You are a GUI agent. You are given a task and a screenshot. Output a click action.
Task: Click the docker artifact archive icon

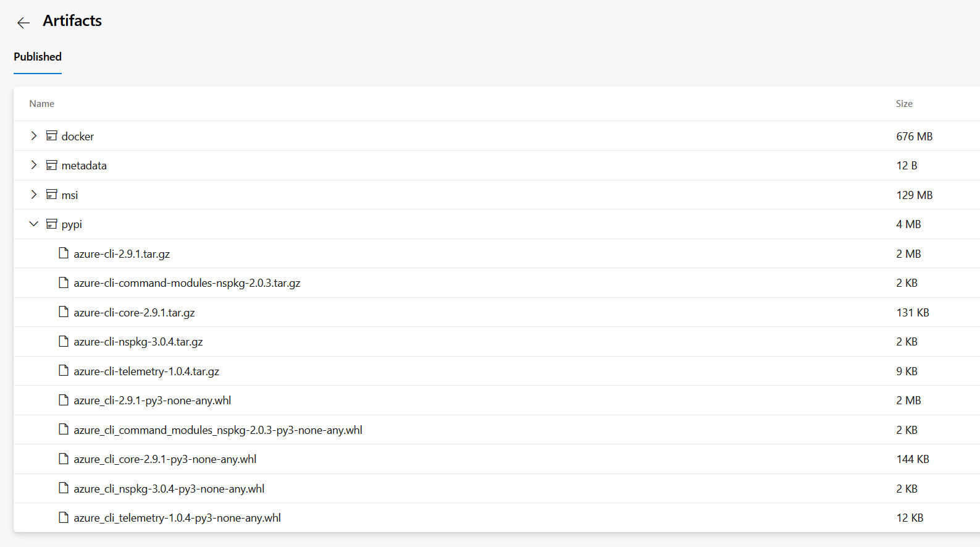pos(52,136)
